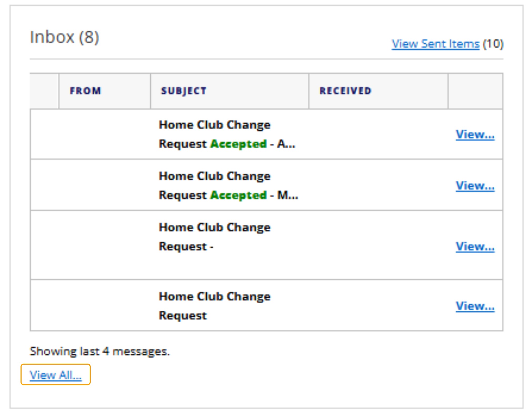
Task: Open View link for last message
Action: tap(475, 306)
